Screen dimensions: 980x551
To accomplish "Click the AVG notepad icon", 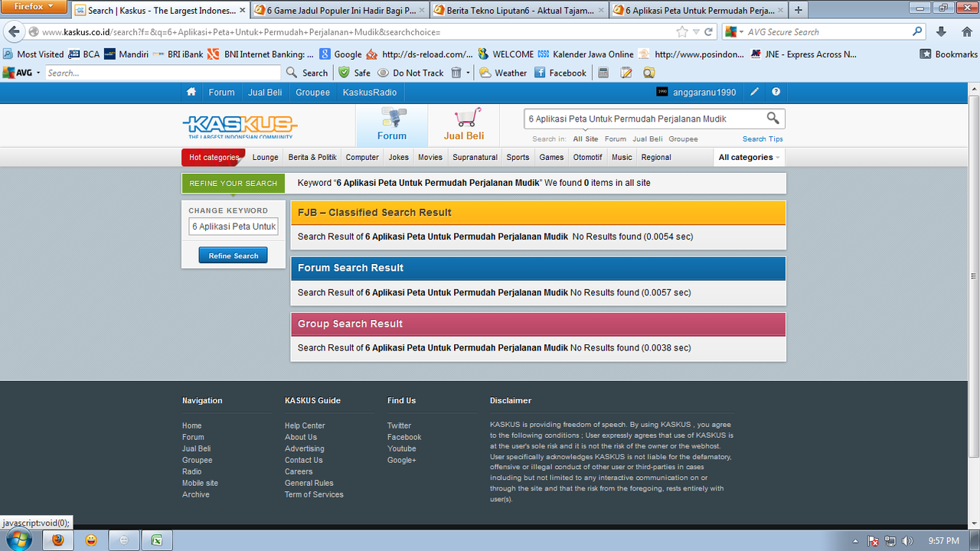I will 626,73.
